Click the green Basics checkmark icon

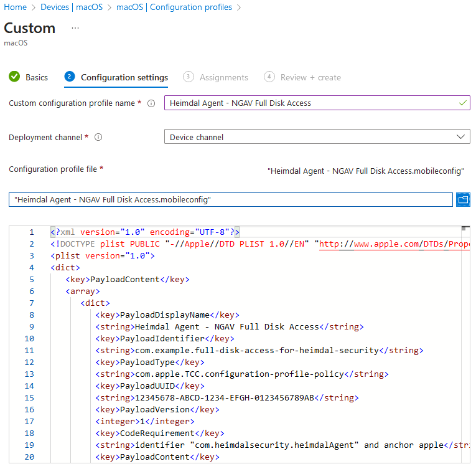click(14, 77)
